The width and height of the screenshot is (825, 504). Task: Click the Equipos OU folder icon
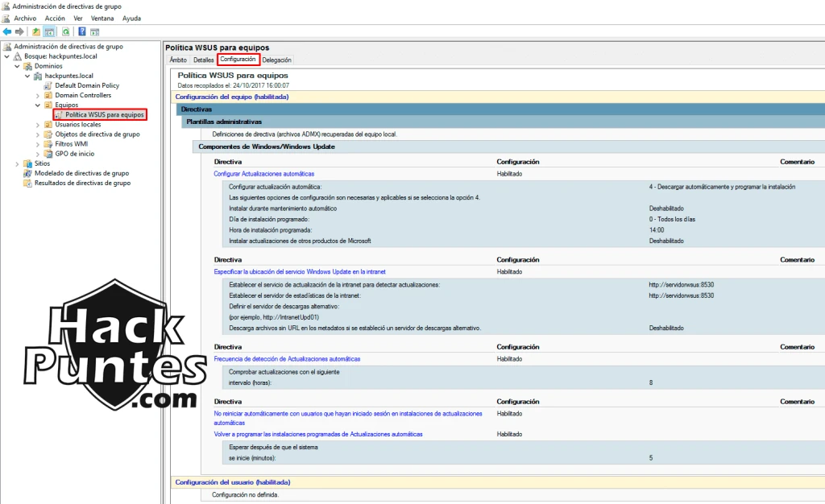point(48,105)
